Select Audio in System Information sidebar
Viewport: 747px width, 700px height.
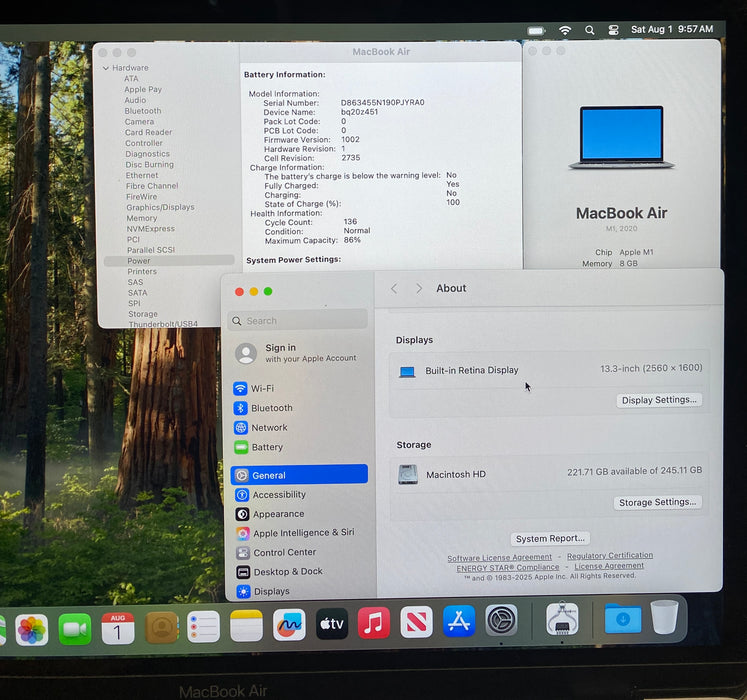(x=135, y=100)
